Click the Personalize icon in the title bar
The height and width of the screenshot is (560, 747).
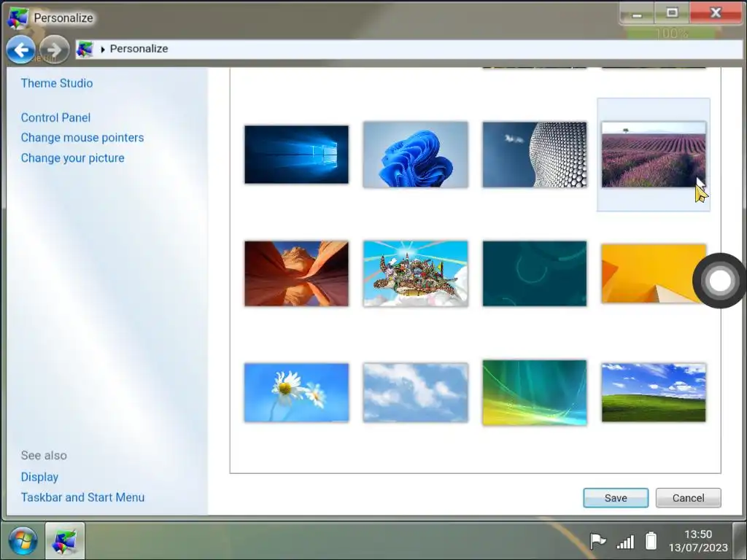[18, 17]
